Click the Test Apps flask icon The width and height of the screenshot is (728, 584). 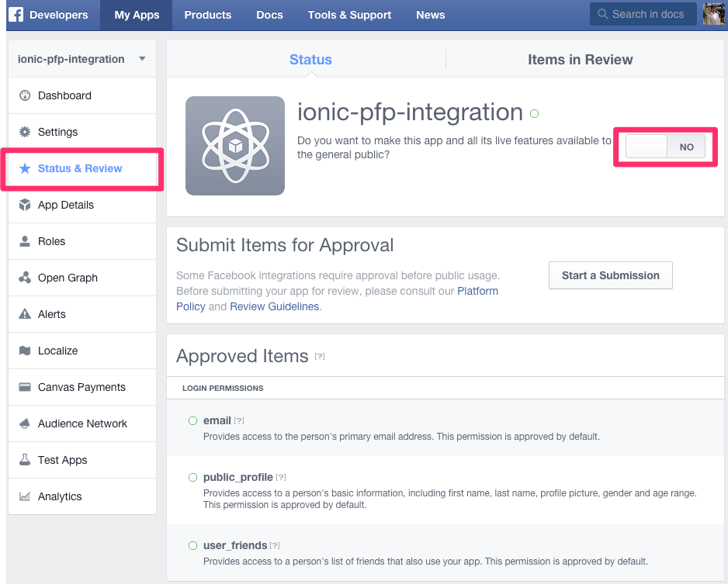pos(24,460)
